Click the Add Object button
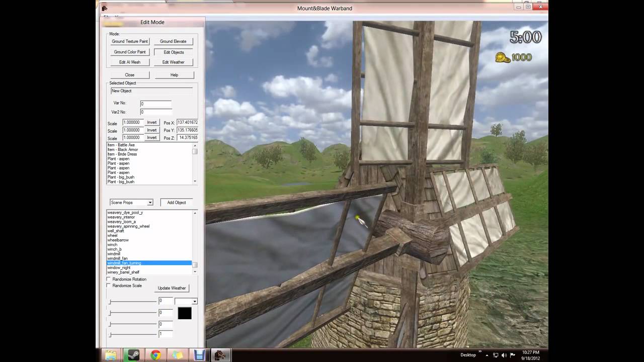Screen dimensions: 644x362 pyautogui.click(x=177, y=203)
